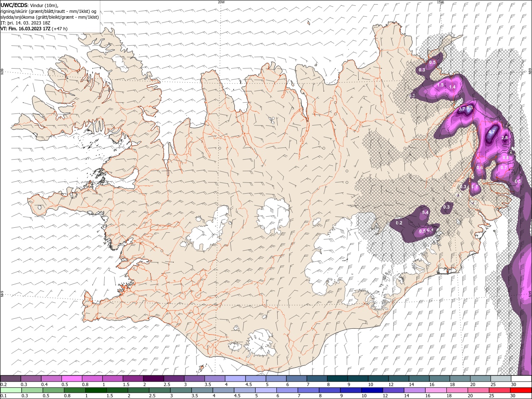Pick the dark mauve 0.2–0.3 snow legend swatch
This screenshot has width=532, height=399.
pos(10,379)
